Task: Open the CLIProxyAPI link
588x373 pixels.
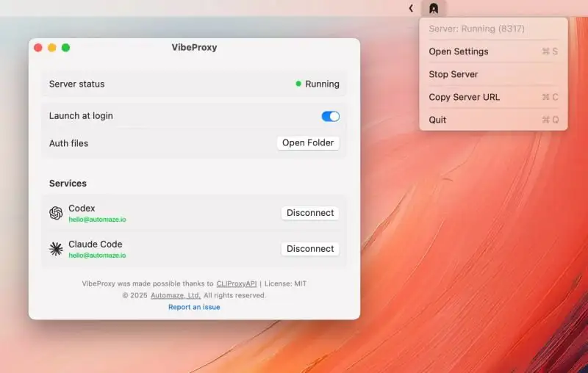Action: pyautogui.click(x=236, y=283)
